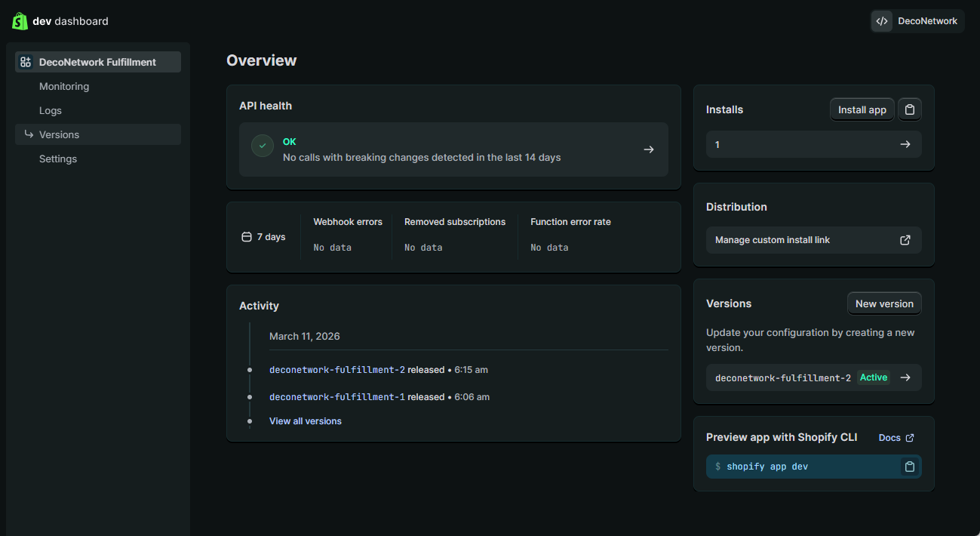Click the Install app button

coord(862,109)
